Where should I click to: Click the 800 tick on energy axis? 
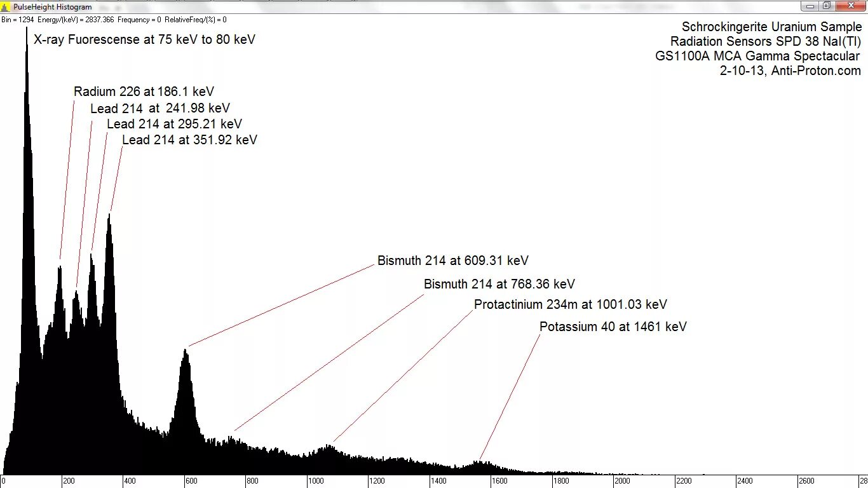(252, 481)
